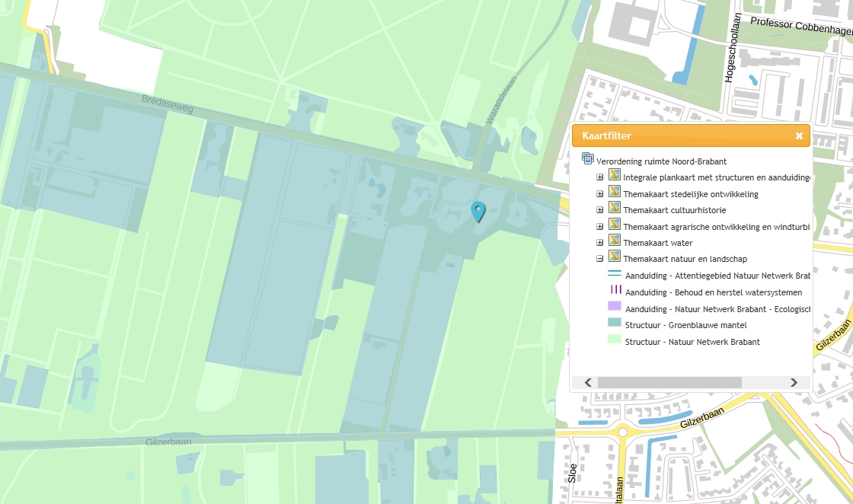
Task: Click the blue location pin on map
Action: pos(478,212)
